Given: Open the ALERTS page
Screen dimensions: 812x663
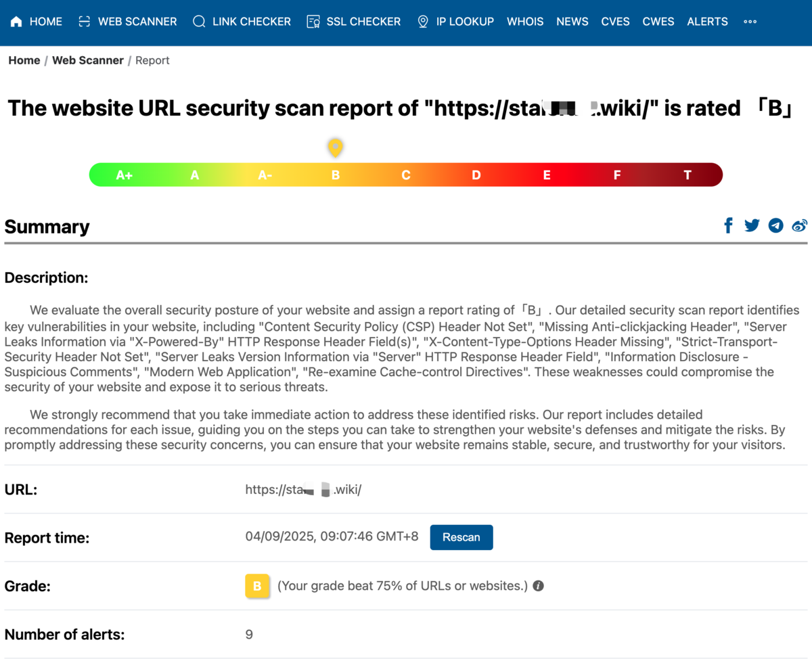Looking at the screenshot, I should tap(707, 21).
